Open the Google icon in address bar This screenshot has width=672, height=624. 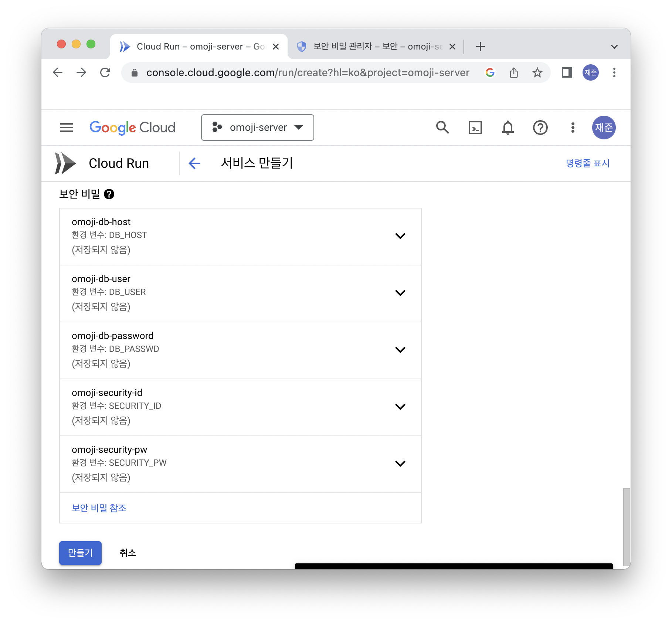[x=490, y=72]
